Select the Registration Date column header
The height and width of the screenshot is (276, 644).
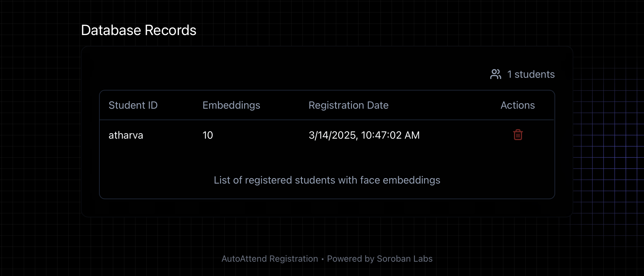click(348, 105)
